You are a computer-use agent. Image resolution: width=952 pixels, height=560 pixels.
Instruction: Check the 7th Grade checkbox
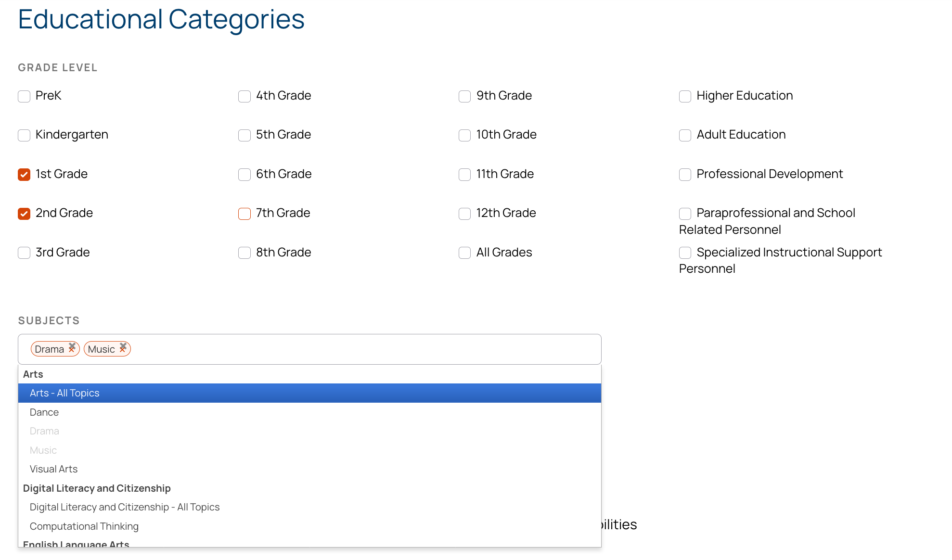click(x=244, y=213)
